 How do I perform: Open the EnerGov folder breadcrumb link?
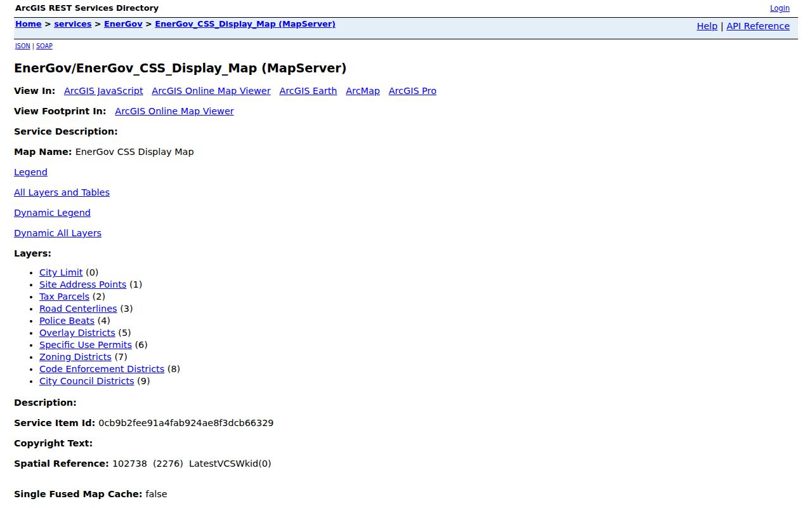coord(123,24)
